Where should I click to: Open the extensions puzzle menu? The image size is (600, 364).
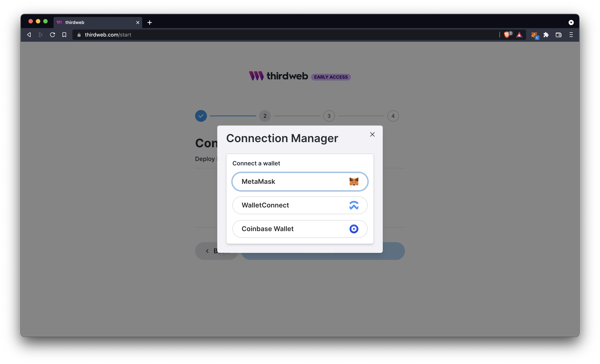[x=546, y=35]
